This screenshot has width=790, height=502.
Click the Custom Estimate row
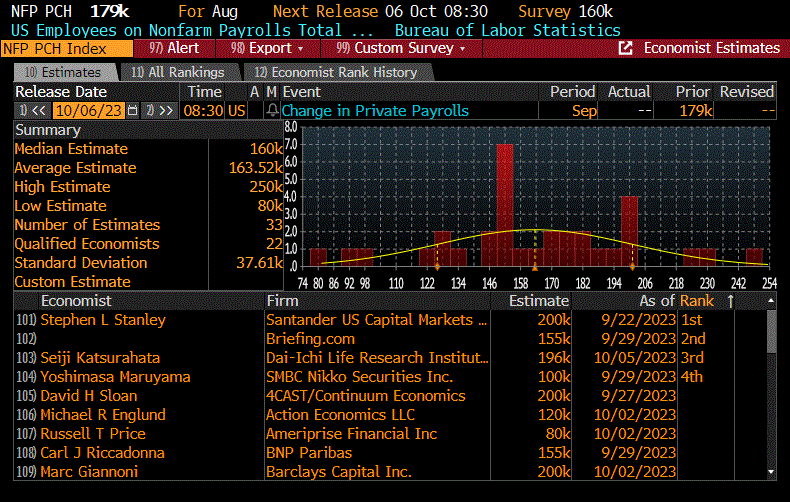click(149, 282)
